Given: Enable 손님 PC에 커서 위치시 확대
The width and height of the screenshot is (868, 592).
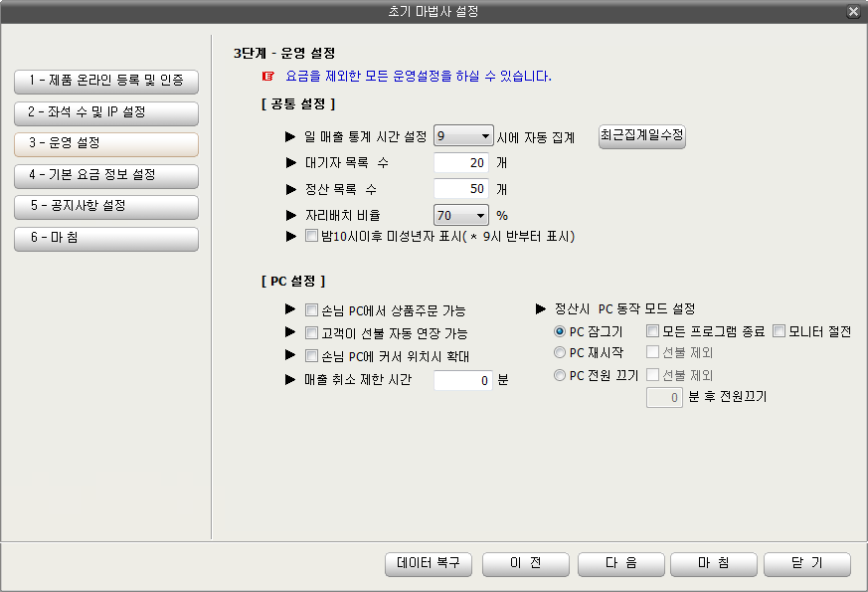Looking at the screenshot, I should [311, 356].
